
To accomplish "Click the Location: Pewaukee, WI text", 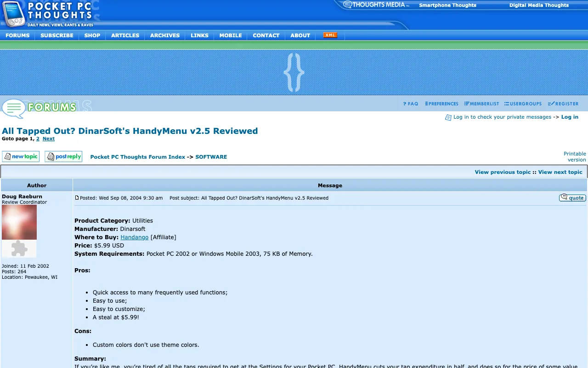I will point(30,277).
